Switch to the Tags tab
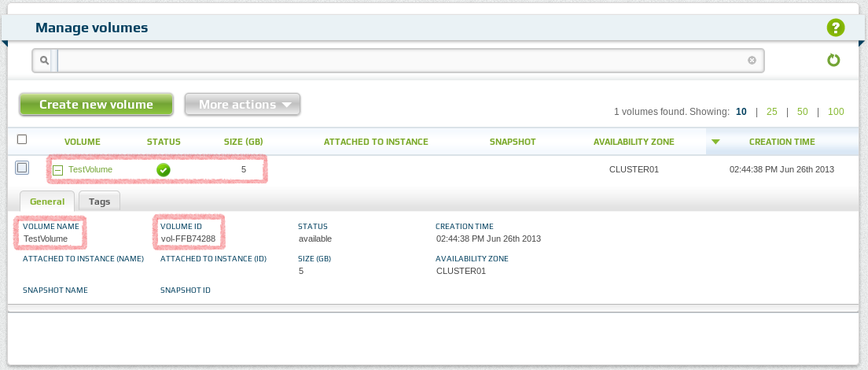Viewport: 868px width, 370px height. pyautogui.click(x=100, y=202)
